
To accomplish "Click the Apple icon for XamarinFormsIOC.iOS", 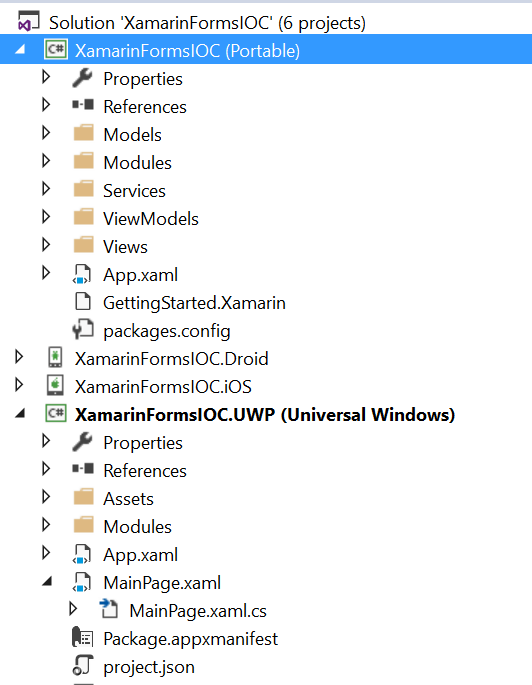I will (x=55, y=385).
